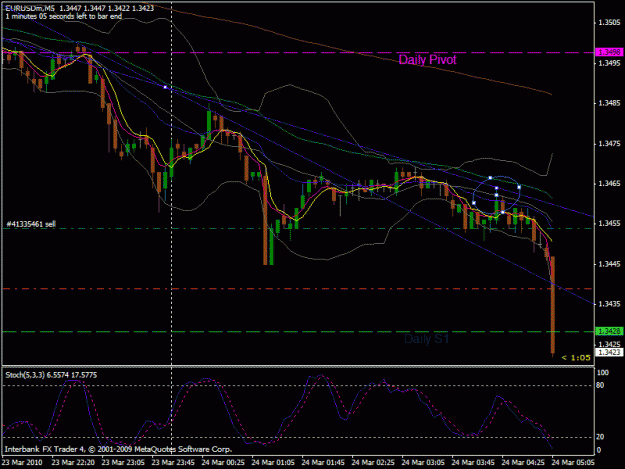Click the 'Daily S1' label

tap(426, 339)
